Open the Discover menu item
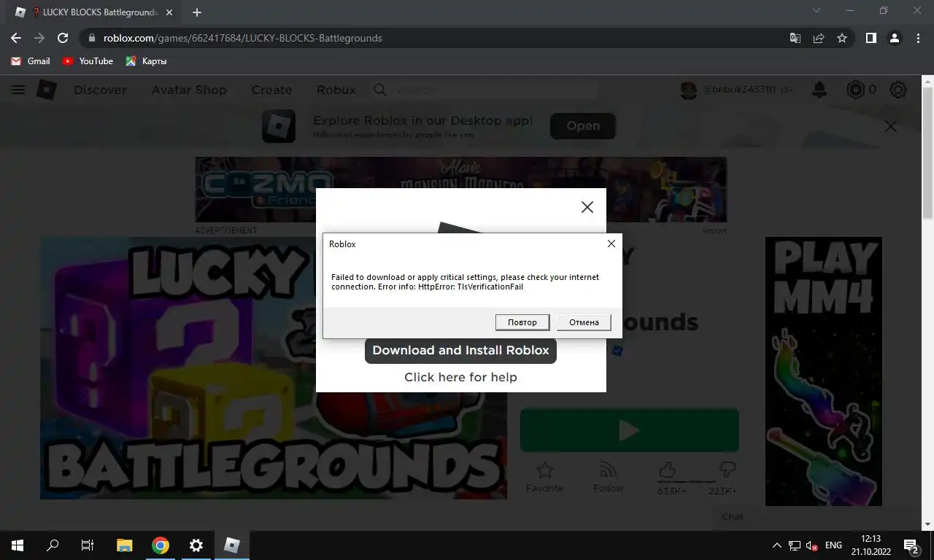The height and width of the screenshot is (560, 934). (100, 90)
